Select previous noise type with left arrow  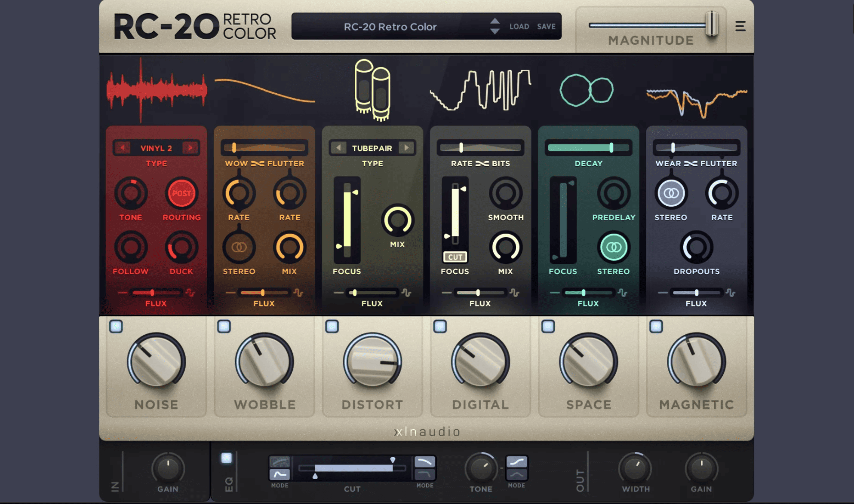point(123,148)
